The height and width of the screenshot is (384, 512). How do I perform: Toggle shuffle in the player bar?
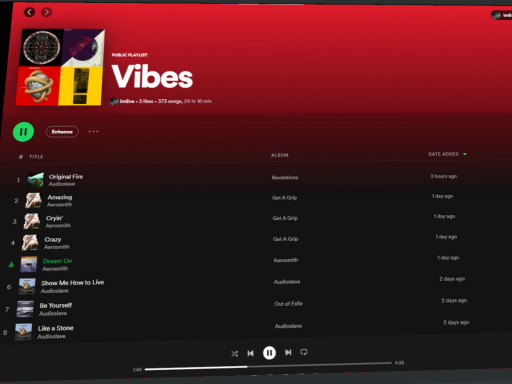tap(235, 354)
